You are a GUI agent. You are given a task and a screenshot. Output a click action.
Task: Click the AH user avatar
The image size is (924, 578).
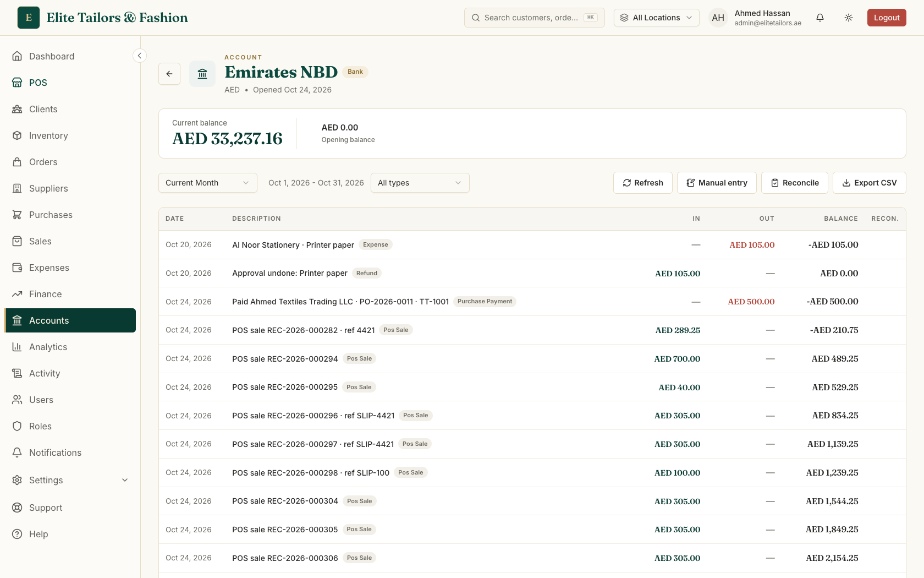(718, 18)
